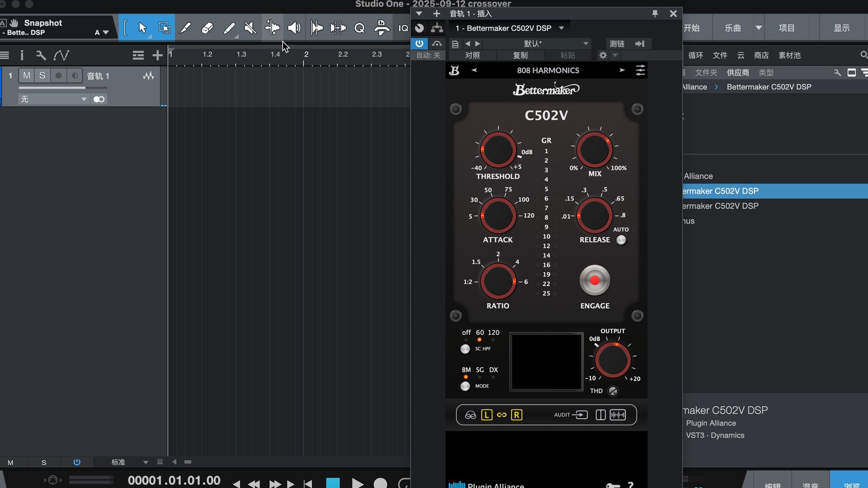Click the 复制 copy button

tap(520, 55)
